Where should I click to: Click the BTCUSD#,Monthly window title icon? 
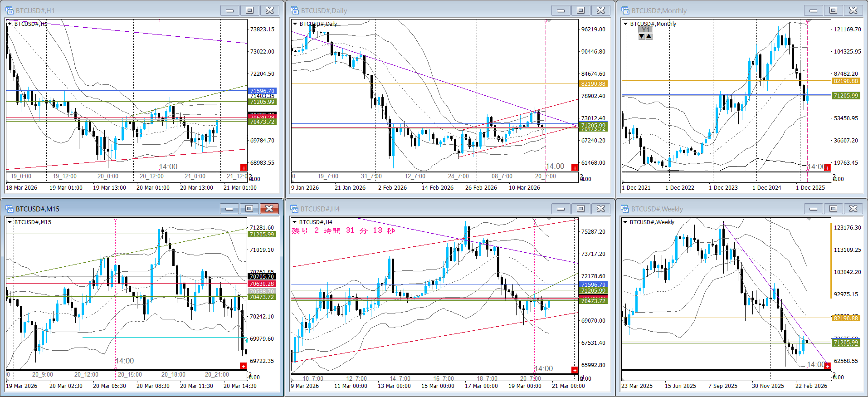click(625, 10)
